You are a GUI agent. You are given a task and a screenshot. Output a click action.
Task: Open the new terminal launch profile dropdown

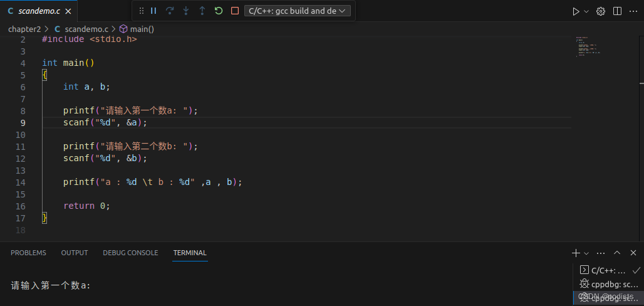click(x=586, y=253)
